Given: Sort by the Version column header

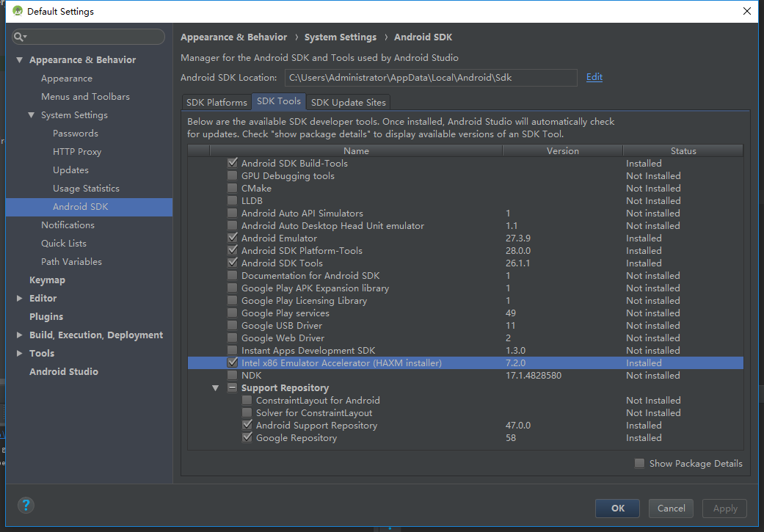Looking at the screenshot, I should tap(563, 151).
